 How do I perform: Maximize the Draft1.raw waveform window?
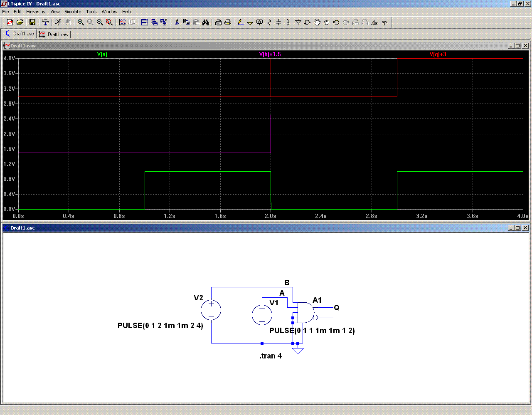pyautogui.click(x=518, y=46)
